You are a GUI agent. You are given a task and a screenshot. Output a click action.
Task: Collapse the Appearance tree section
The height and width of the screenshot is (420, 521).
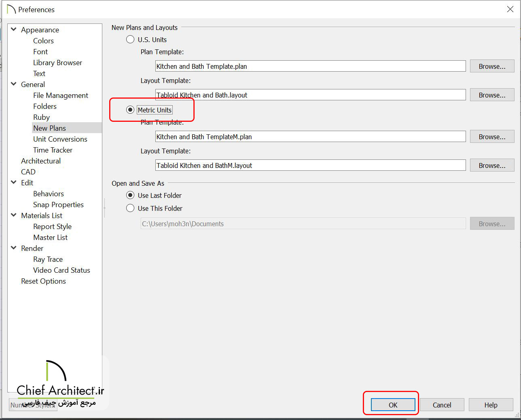(14, 30)
